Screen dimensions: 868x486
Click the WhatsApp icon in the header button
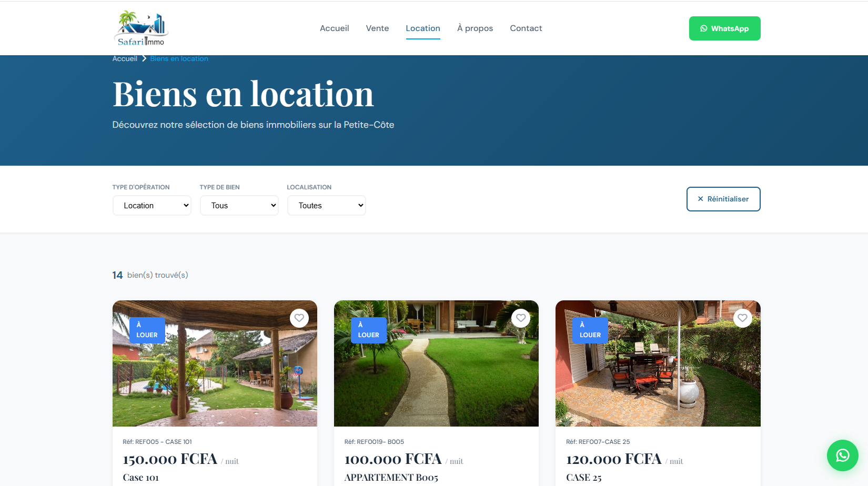(703, 28)
